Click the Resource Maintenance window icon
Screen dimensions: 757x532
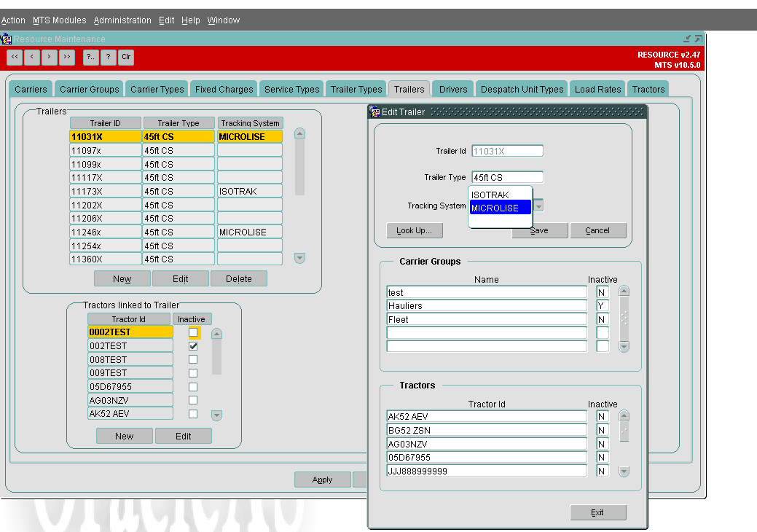pos(7,39)
